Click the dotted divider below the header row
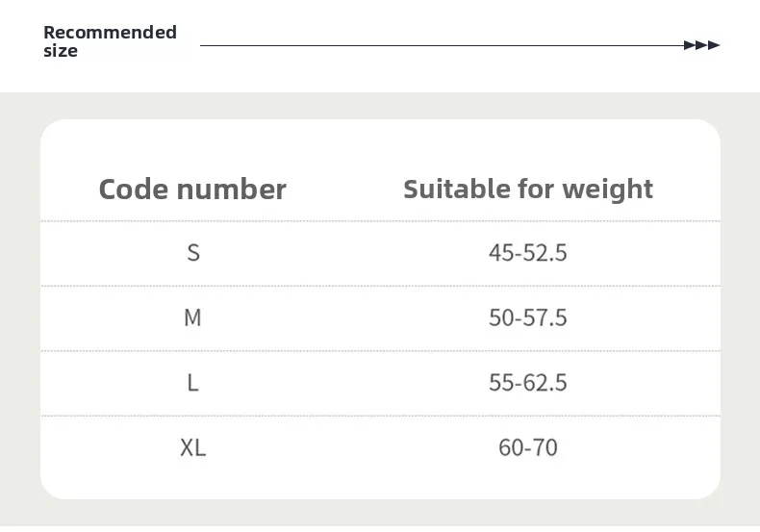This screenshot has width=760, height=532. (380, 221)
